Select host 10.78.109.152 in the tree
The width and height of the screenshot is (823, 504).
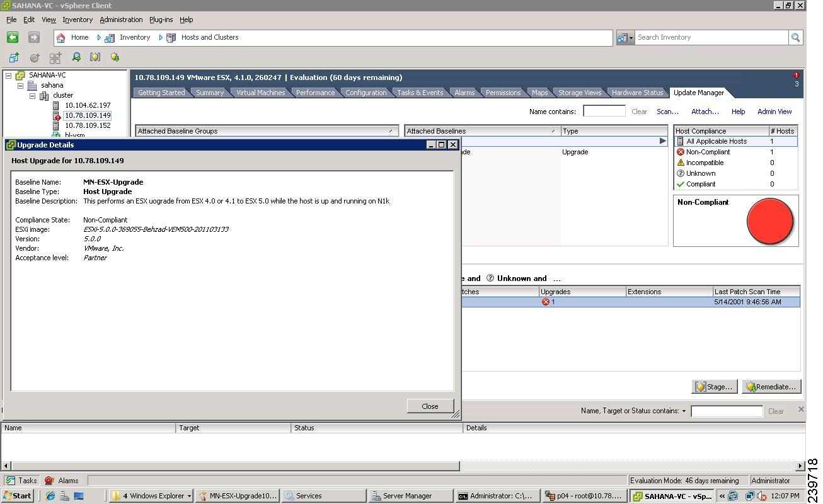pyautogui.click(x=88, y=125)
